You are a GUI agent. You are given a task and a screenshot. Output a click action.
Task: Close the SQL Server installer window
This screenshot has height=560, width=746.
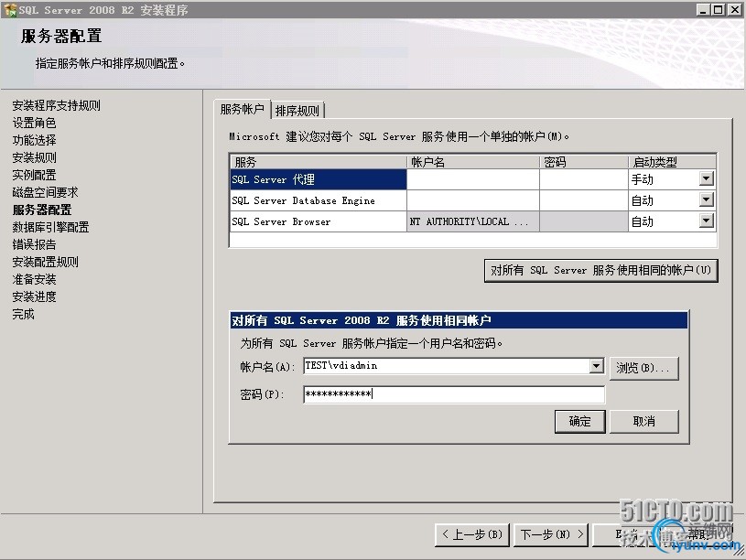click(735, 9)
